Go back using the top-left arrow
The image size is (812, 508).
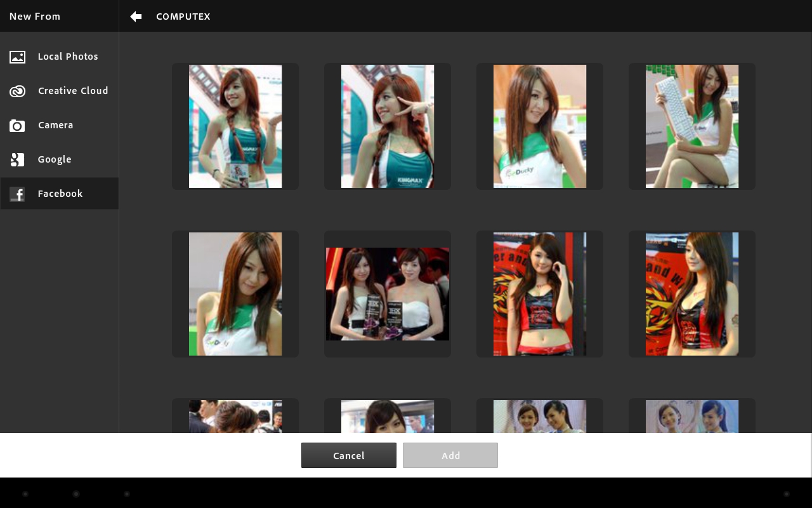136,17
